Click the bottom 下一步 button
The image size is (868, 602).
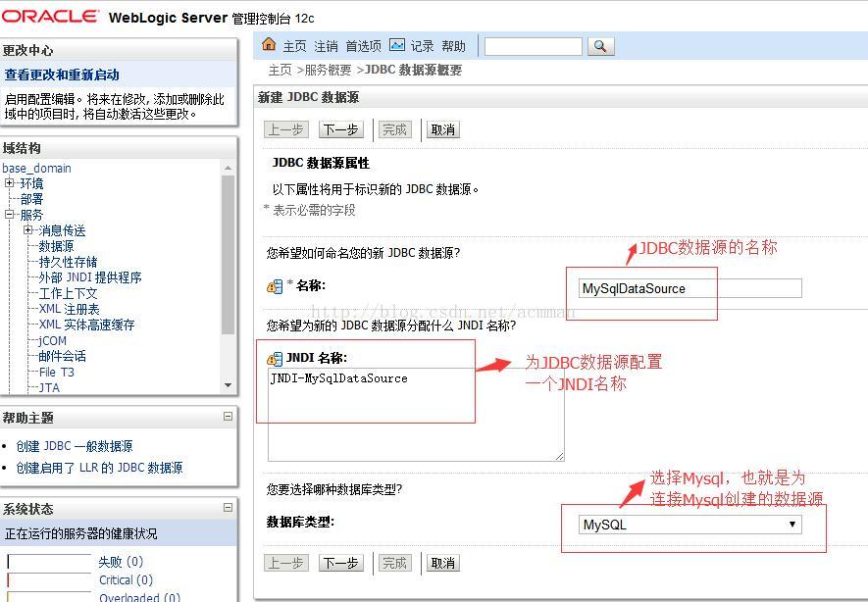[341, 563]
